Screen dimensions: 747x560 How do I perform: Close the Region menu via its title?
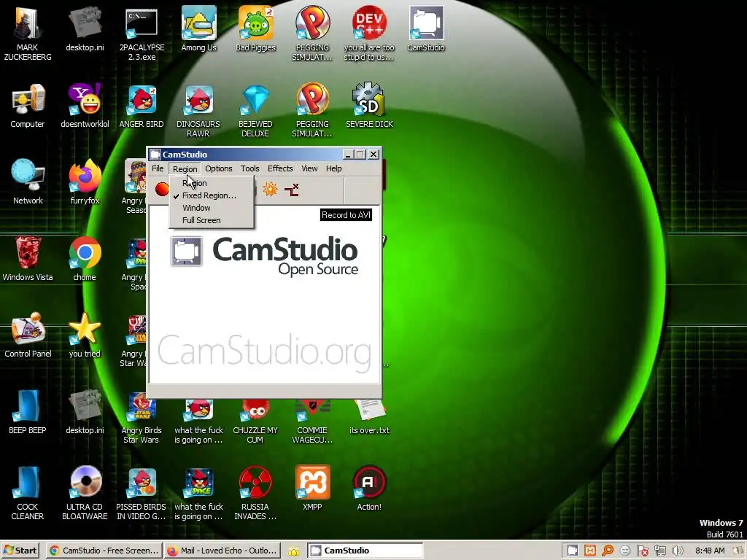185,168
